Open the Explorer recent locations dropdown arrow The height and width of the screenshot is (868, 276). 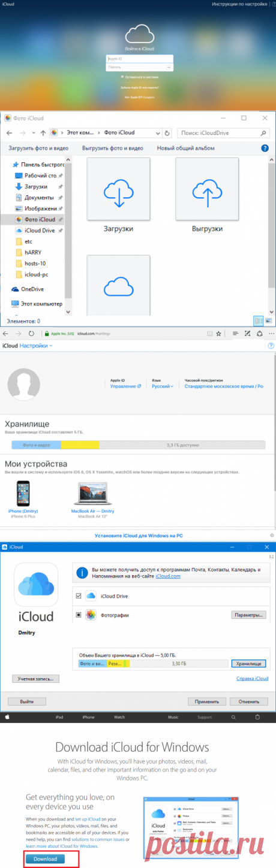tap(32, 133)
